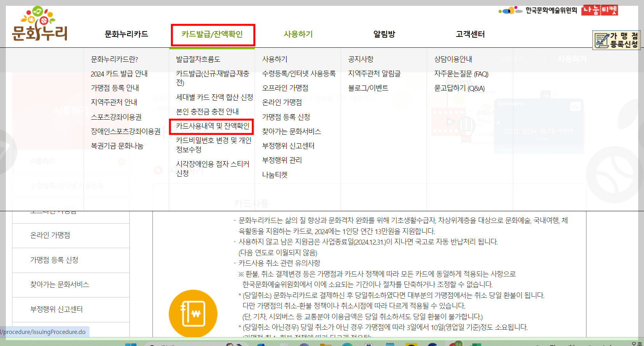
Task: Open 지역주관처 알림글 in the dropdown
Action: (374, 73)
